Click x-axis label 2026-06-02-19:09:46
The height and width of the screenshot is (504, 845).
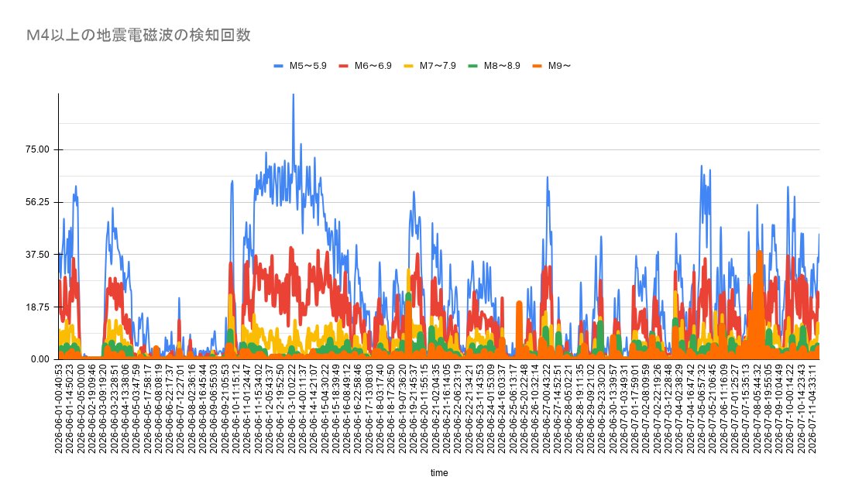[92, 409]
